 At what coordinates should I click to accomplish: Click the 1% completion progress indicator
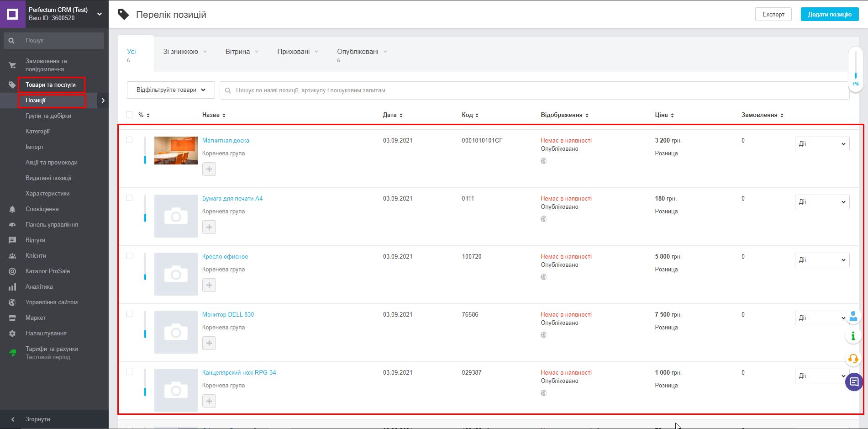pos(855,69)
